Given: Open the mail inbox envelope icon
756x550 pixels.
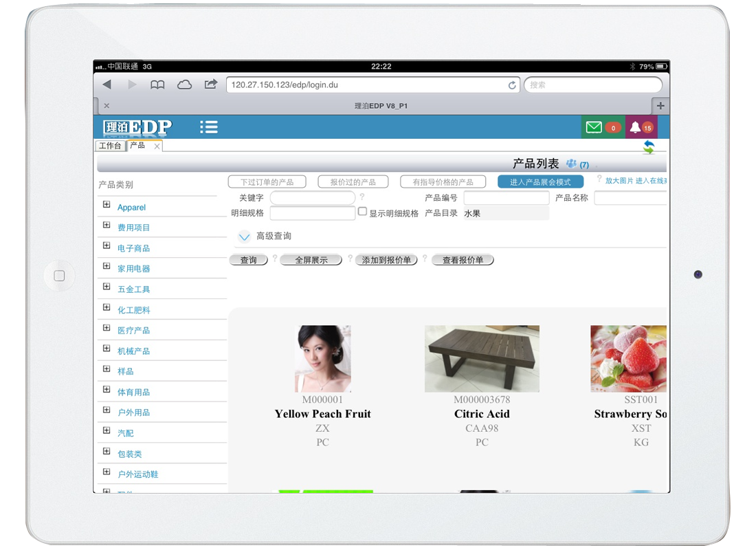Looking at the screenshot, I should tap(593, 127).
